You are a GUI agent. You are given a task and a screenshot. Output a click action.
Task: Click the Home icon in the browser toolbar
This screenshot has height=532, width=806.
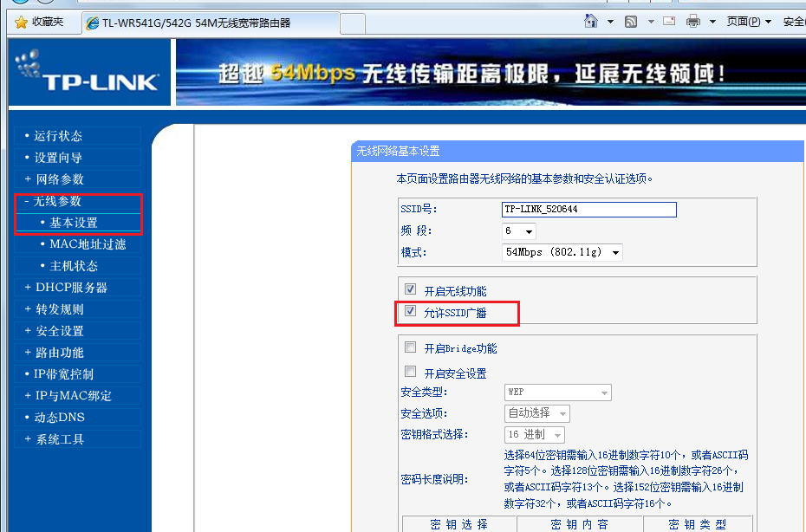(591, 20)
